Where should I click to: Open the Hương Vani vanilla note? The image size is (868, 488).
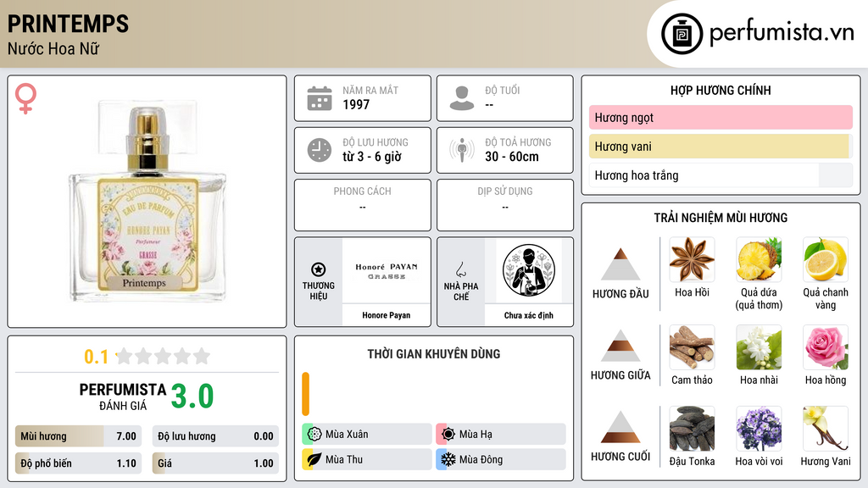tap(826, 428)
